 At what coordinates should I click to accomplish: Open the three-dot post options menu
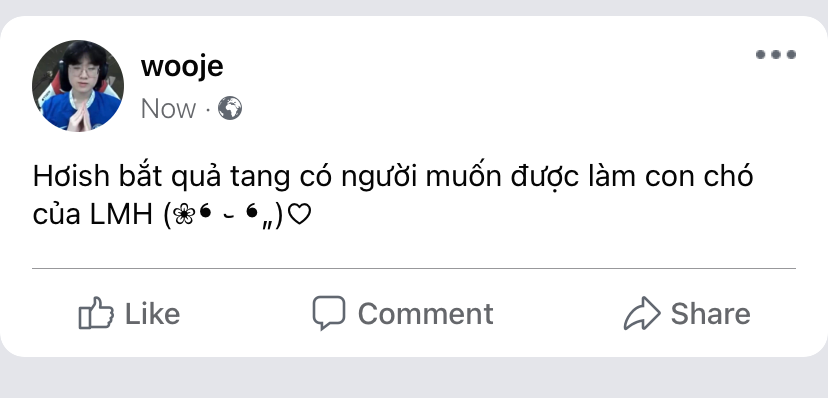(776, 54)
